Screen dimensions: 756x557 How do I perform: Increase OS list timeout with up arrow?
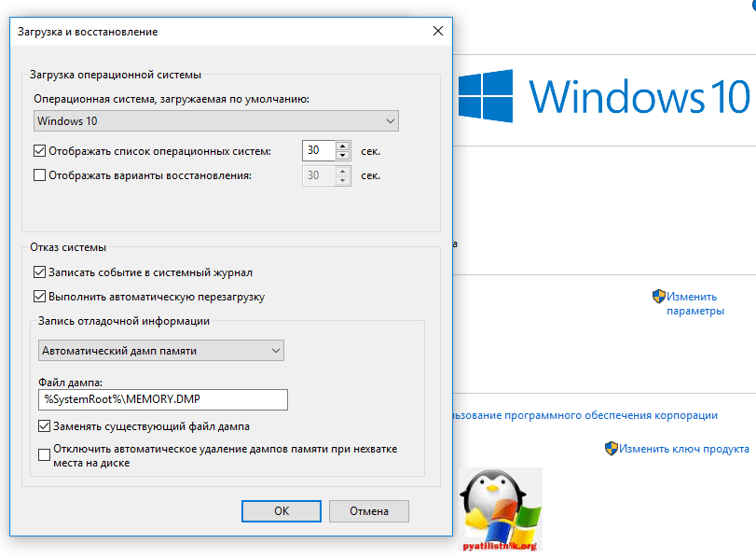click(343, 146)
